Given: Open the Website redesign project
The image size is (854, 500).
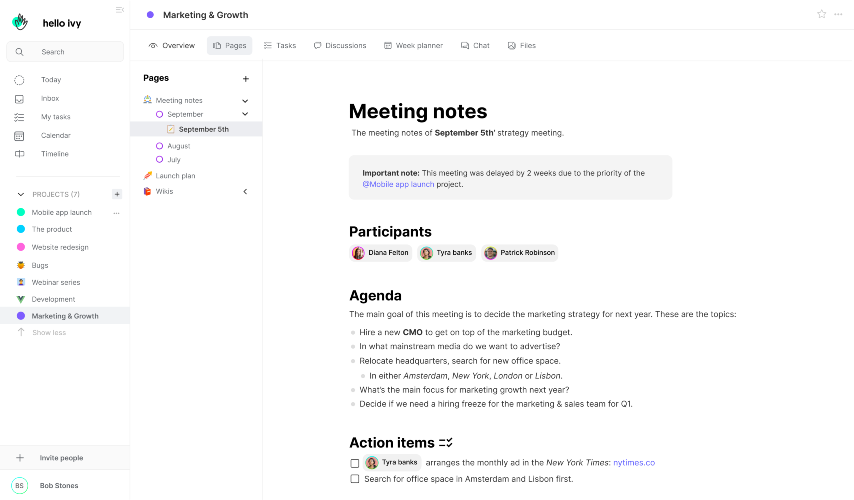Looking at the screenshot, I should tap(60, 247).
